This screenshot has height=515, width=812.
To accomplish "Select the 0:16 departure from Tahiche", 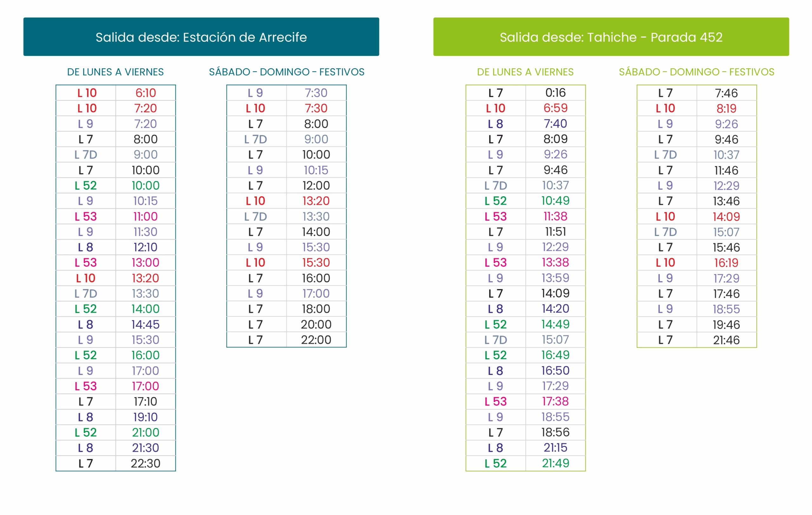I will click(x=555, y=93).
